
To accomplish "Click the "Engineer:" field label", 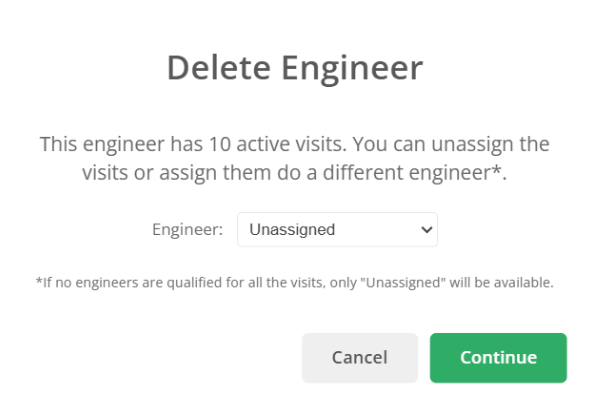I will click(187, 229).
